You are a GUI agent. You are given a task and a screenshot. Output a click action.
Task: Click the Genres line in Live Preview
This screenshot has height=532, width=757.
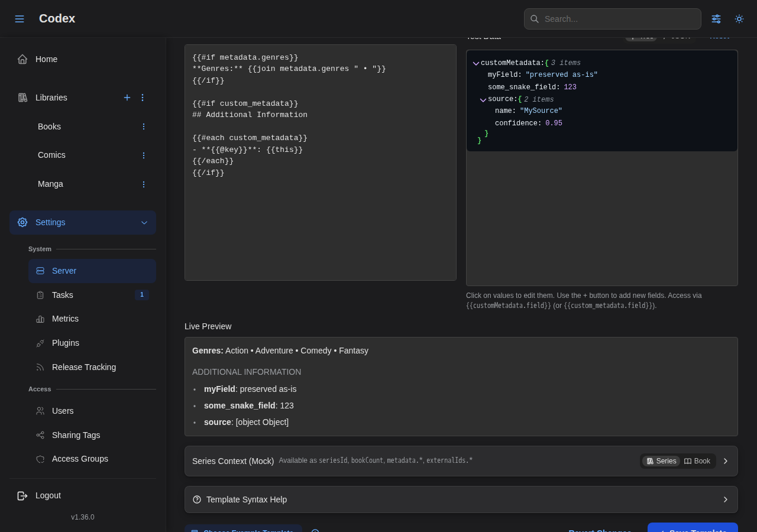tap(280, 351)
